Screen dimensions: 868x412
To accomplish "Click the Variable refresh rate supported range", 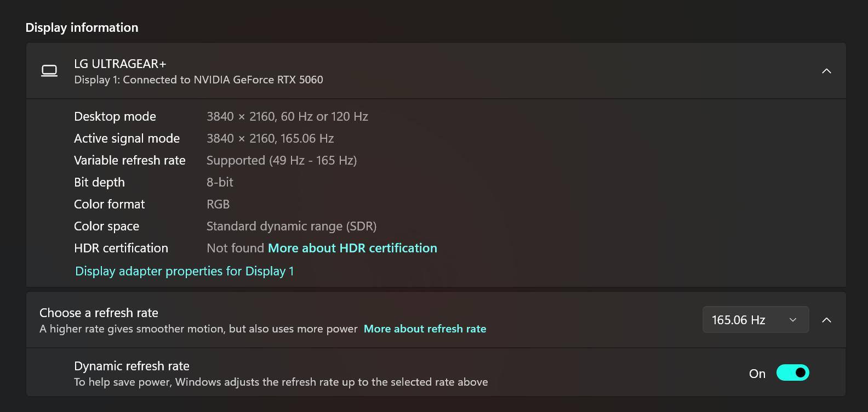I will 282,160.
